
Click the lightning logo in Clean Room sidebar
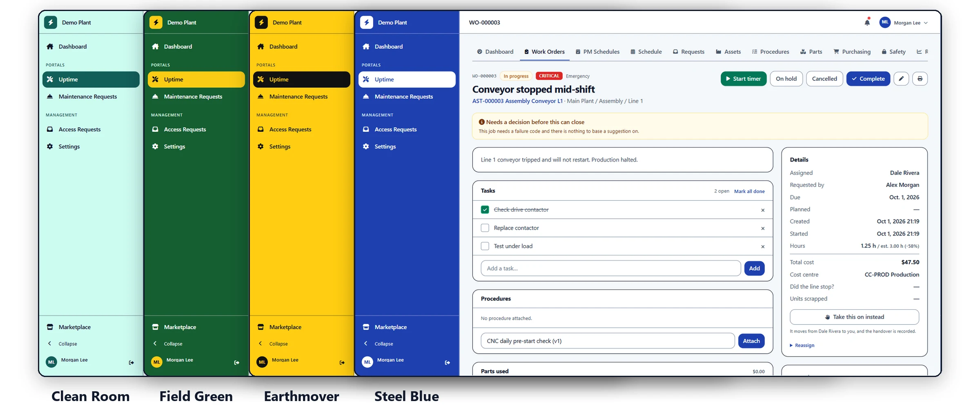coord(51,22)
